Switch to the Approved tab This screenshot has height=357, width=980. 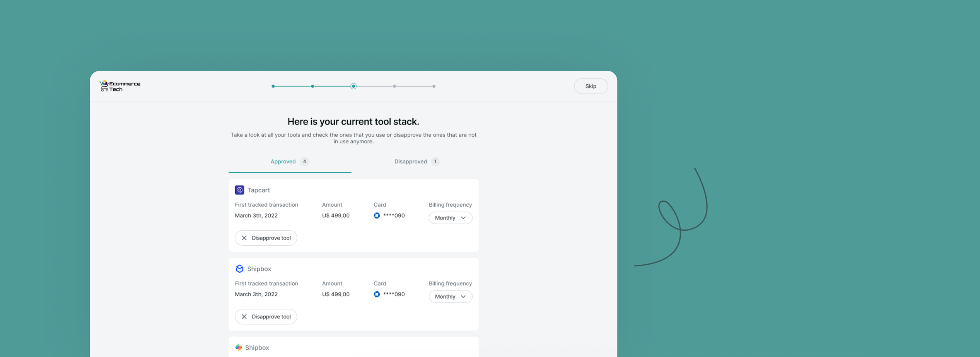tap(290, 161)
